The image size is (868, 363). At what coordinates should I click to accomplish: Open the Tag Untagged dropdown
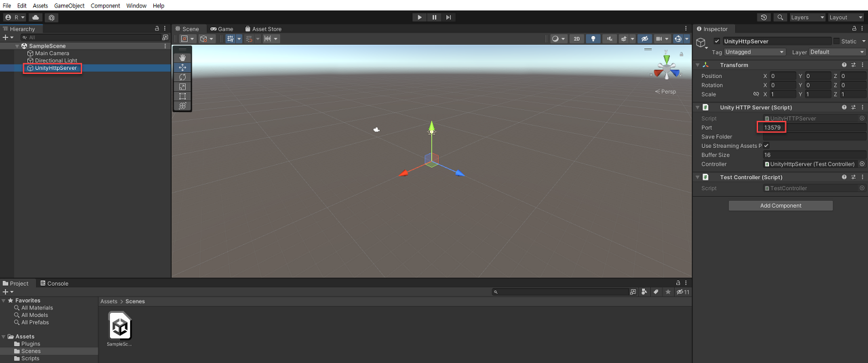coord(754,52)
